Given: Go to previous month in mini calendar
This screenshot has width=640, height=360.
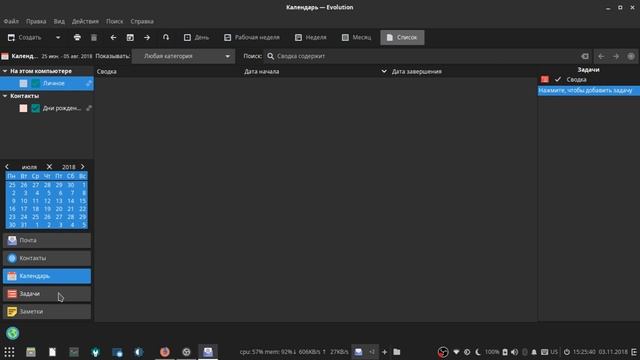Looking at the screenshot, I should point(7,167).
